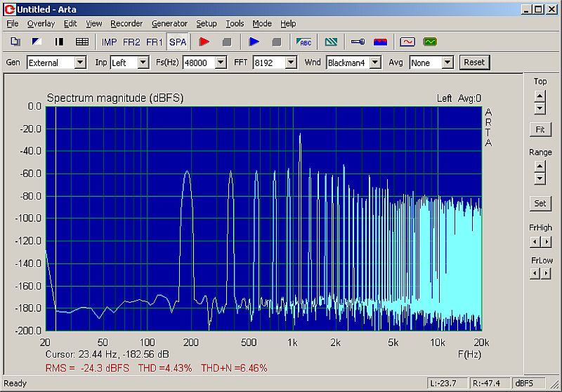Decrease Range with down arrow
Screen dimensions: 562x392
[540, 178]
